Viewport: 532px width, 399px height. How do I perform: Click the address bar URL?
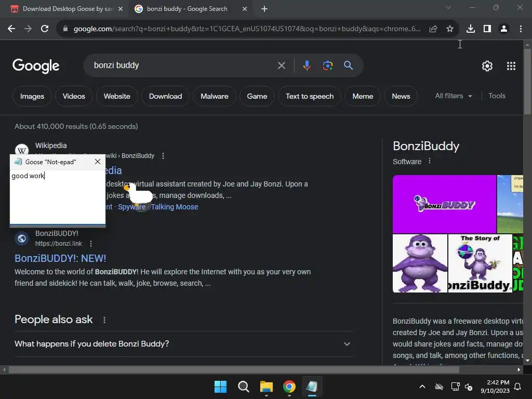[247, 29]
